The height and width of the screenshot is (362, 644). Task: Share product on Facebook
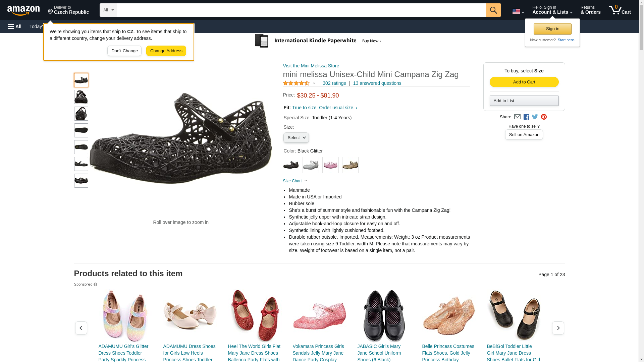(x=526, y=117)
